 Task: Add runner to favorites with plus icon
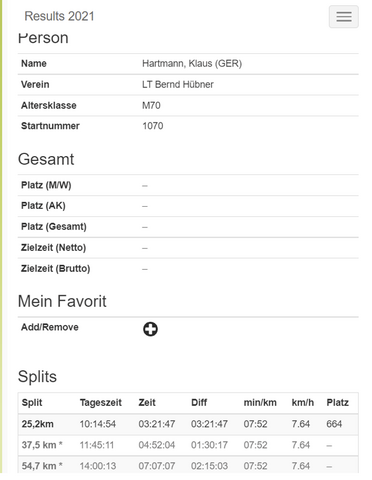coord(150,329)
